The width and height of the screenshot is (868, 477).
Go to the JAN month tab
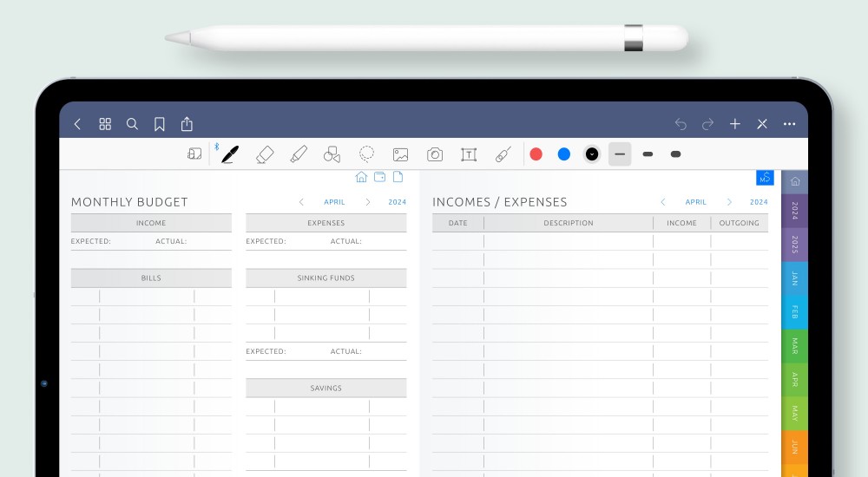(795, 278)
